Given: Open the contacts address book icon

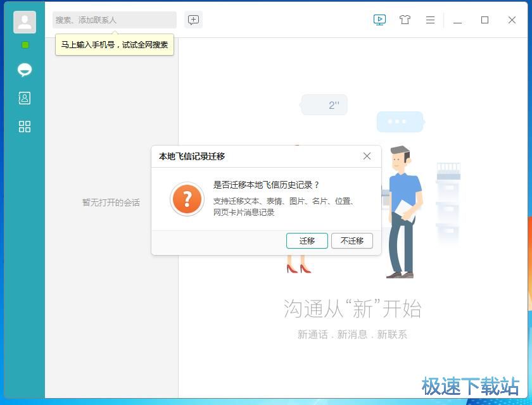Looking at the screenshot, I should click(25, 98).
